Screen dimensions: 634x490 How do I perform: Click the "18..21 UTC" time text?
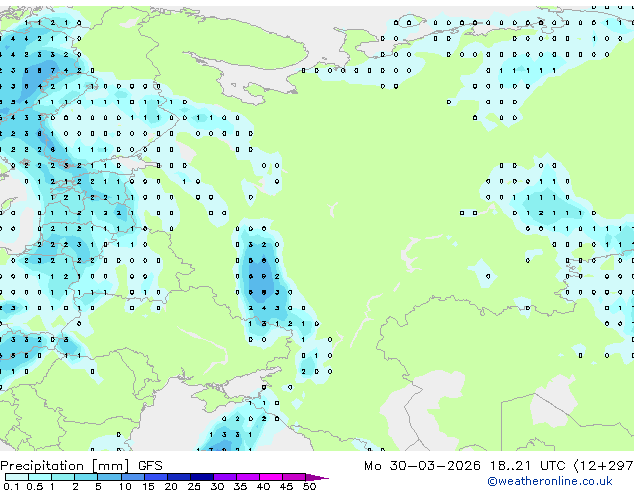click(x=527, y=466)
